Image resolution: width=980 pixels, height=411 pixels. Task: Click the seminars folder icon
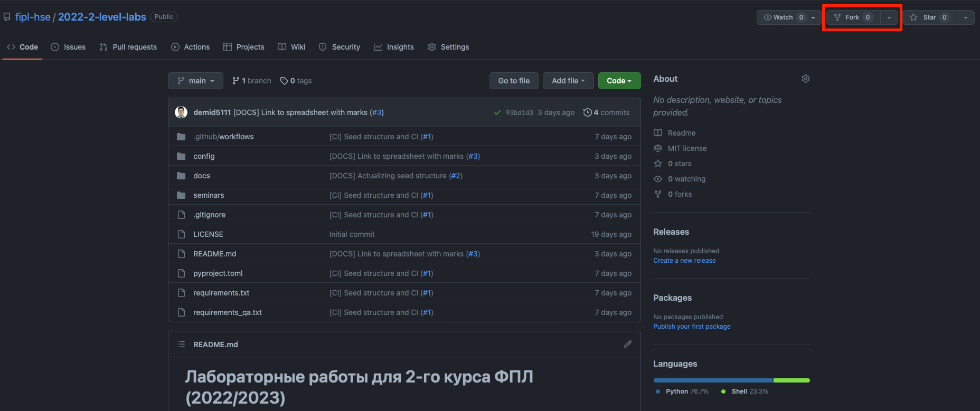click(x=181, y=195)
